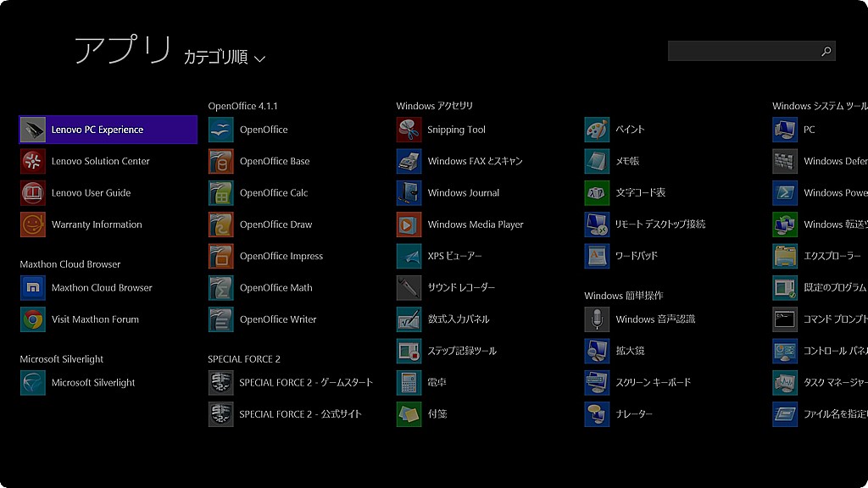Open the 電卓 calculator icon
This screenshot has width=868, height=488.
point(409,383)
